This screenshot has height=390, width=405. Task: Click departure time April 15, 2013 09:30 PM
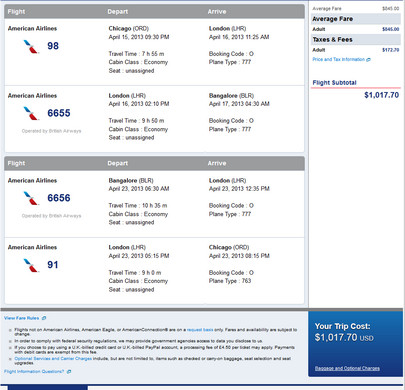(139, 37)
